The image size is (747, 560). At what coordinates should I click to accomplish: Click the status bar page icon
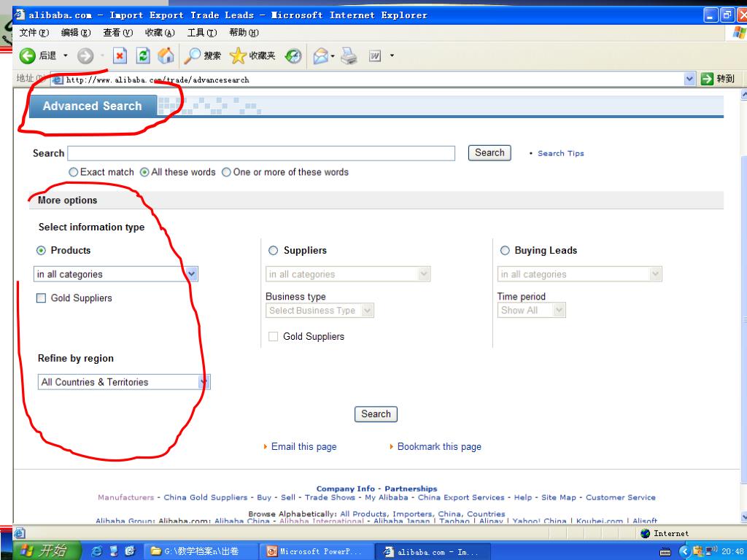coord(20,533)
